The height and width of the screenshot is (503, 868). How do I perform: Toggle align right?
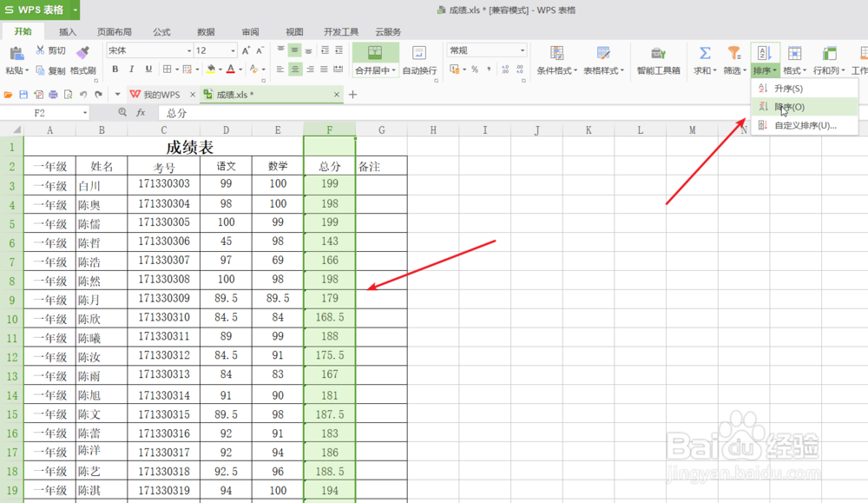pos(310,69)
